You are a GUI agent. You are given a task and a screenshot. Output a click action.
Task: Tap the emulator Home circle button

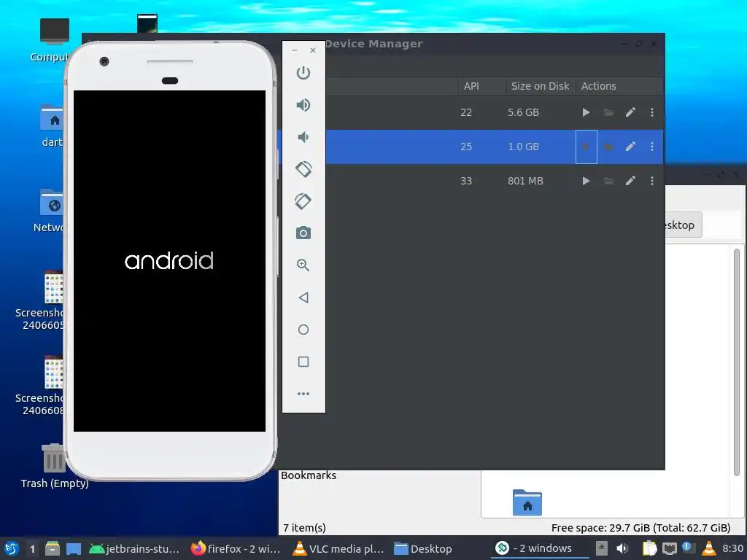click(x=303, y=330)
